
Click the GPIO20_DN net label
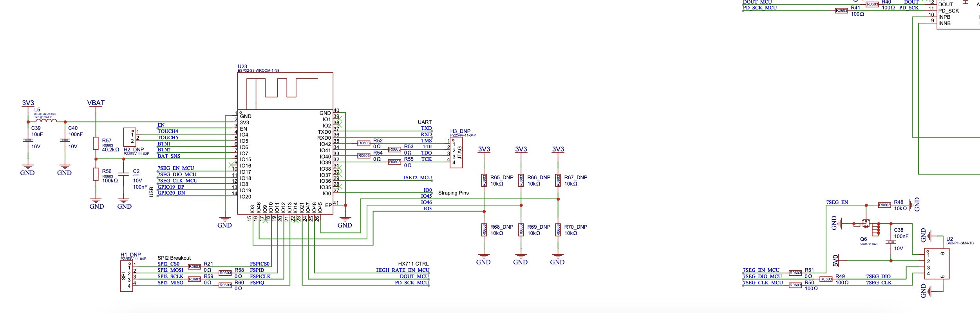(171, 193)
